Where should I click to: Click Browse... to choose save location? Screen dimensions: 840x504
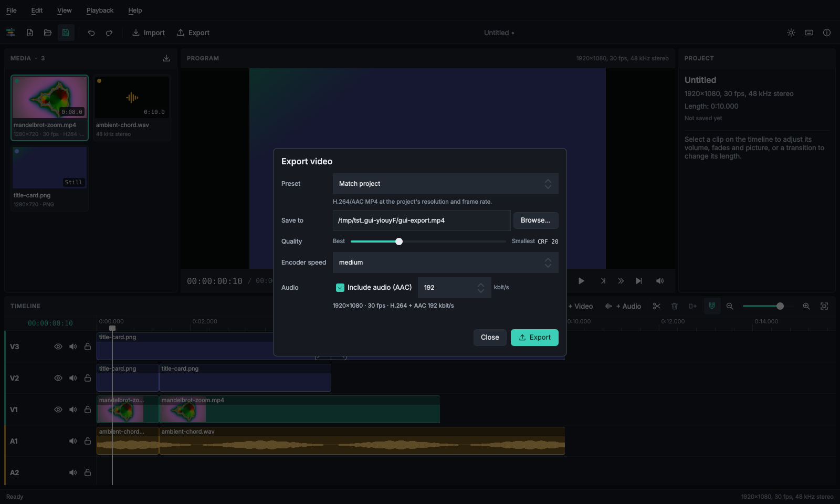[x=535, y=220]
